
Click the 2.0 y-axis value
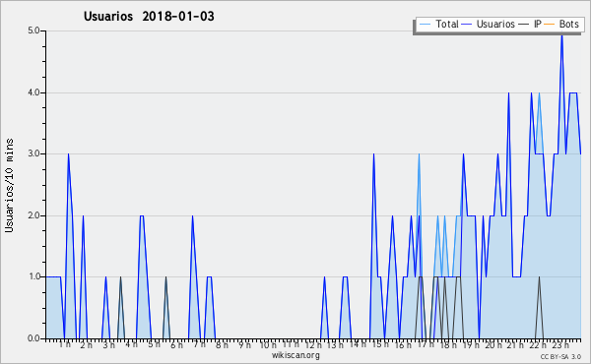(x=33, y=215)
